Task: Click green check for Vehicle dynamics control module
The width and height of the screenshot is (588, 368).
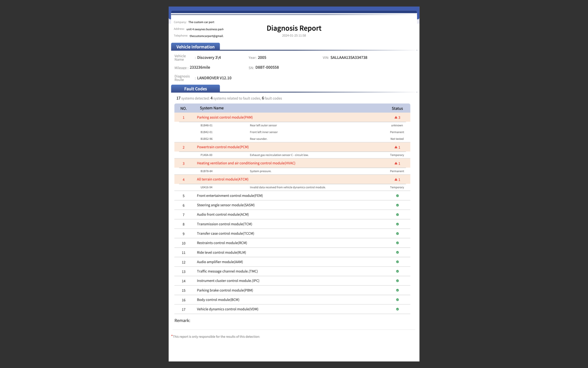Action: [x=397, y=309]
